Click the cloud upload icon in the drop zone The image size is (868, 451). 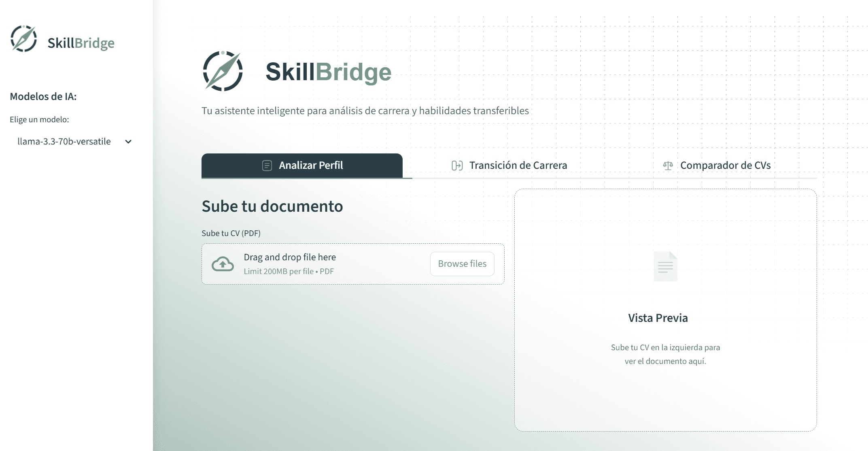pyautogui.click(x=223, y=264)
